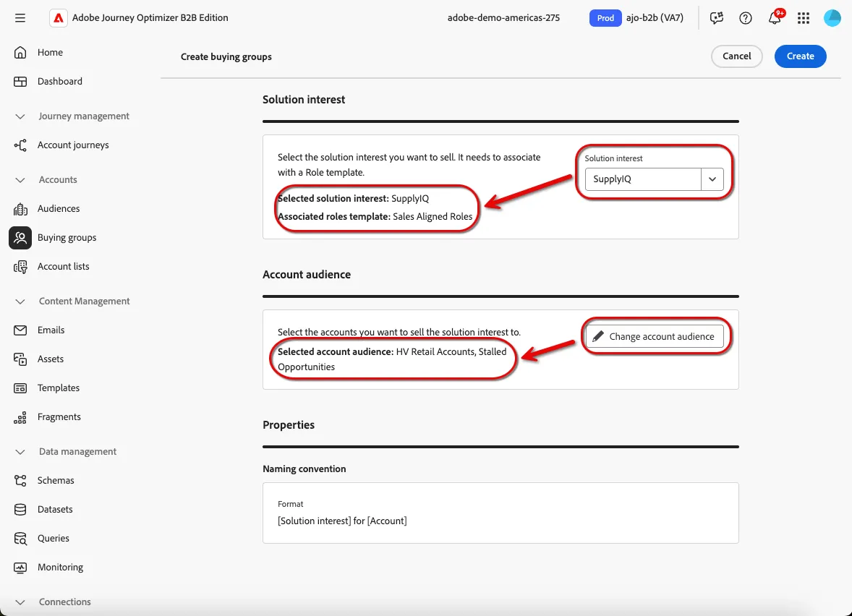Click the blue Create button
The height and width of the screenshot is (616, 852).
[801, 56]
